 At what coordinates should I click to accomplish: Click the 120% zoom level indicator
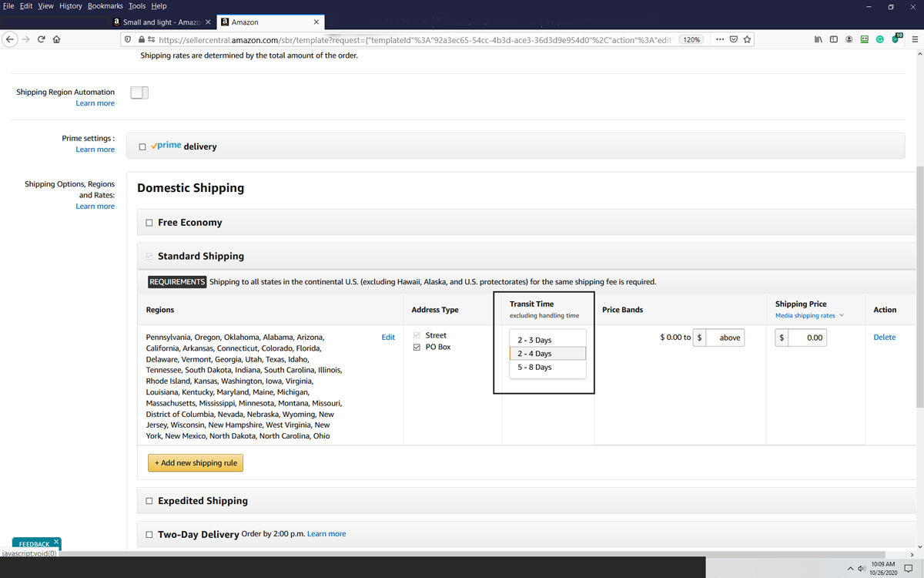tap(691, 39)
